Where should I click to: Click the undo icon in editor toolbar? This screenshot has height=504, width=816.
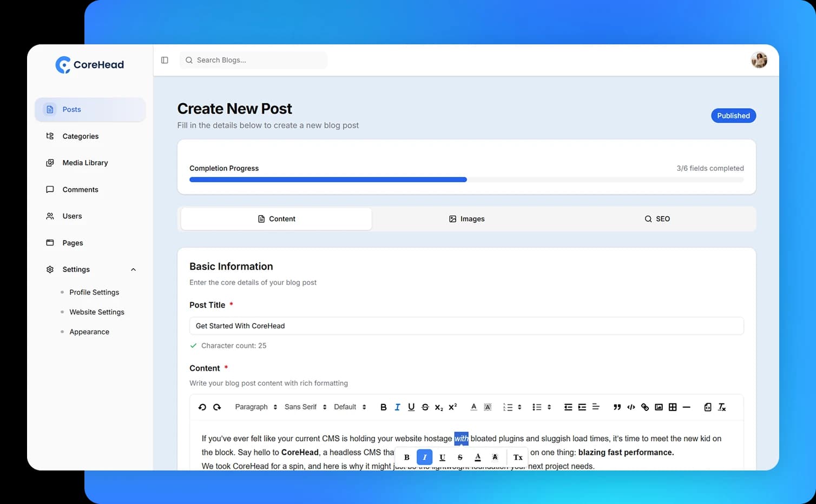tap(202, 407)
